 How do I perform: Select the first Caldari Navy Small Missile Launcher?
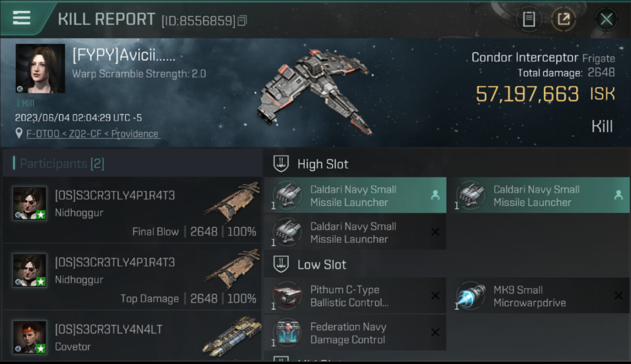pos(355,195)
